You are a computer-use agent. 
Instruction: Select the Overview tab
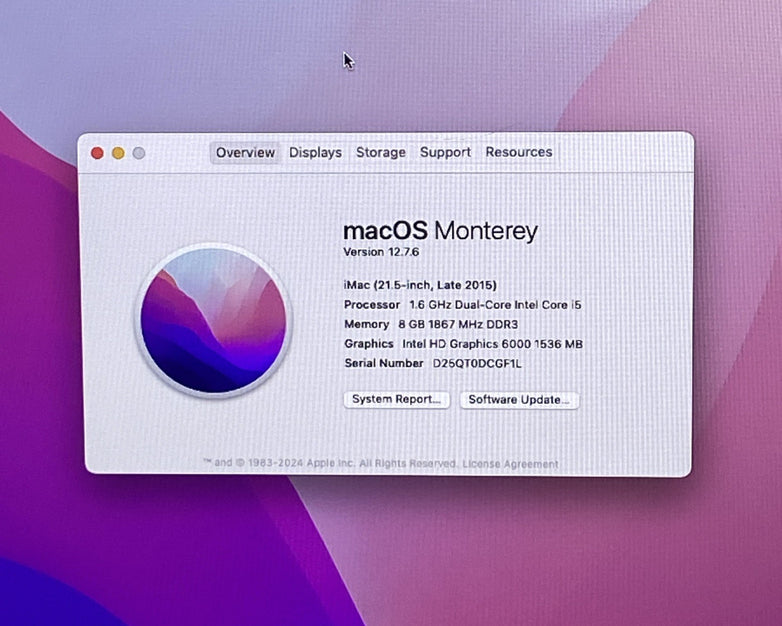(245, 153)
